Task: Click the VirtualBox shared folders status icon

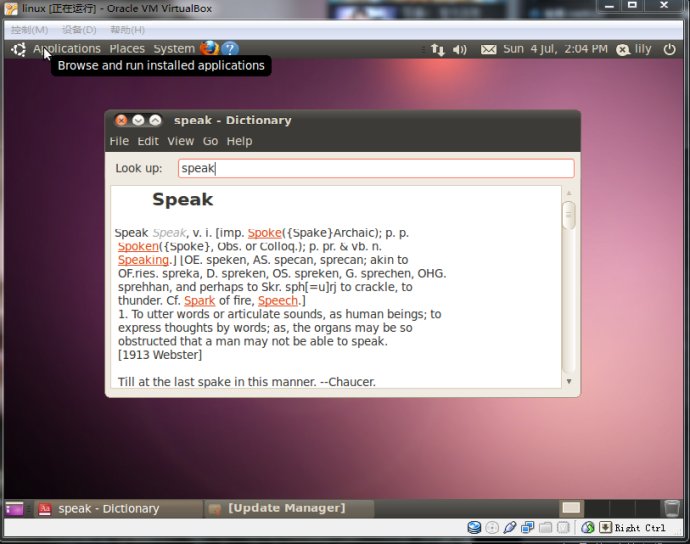Action: 545,527
